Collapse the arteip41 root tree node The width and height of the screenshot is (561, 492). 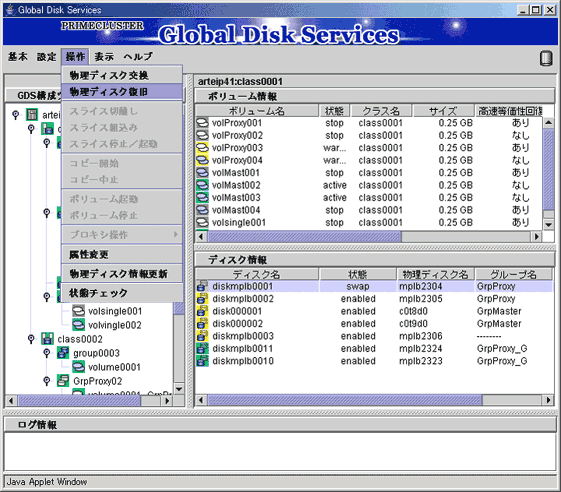click(x=15, y=115)
